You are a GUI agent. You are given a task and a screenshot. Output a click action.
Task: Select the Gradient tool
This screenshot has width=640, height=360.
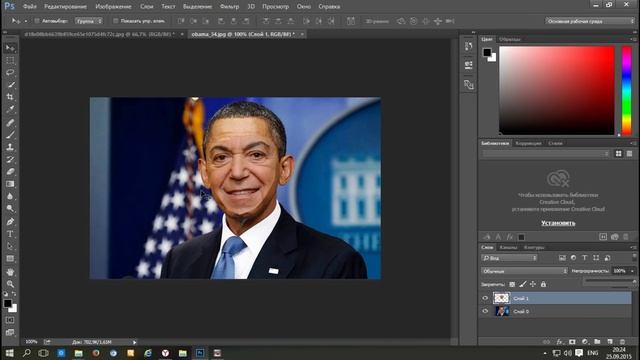click(10, 184)
